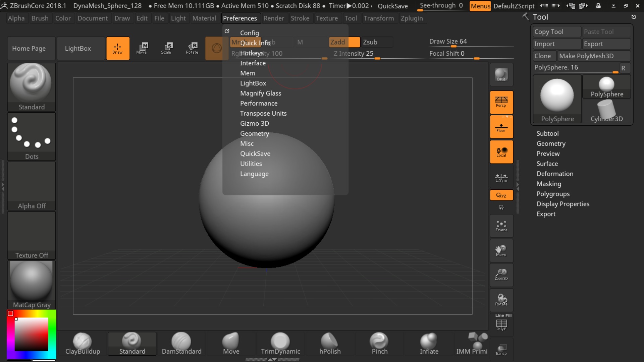Click the Zoom3D navigation icon
This screenshot has height=362, width=644.
501,275
